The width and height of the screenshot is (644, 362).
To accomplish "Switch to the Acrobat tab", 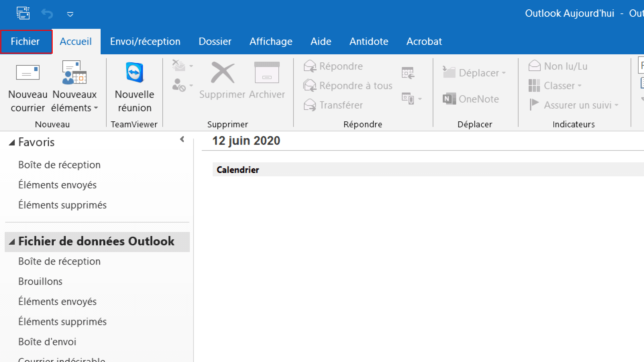I will pos(424,42).
